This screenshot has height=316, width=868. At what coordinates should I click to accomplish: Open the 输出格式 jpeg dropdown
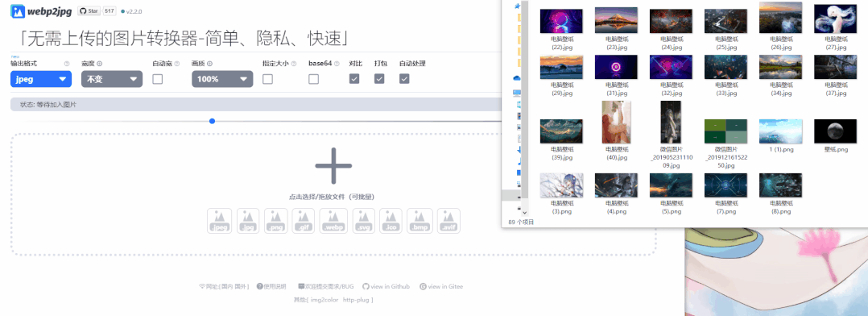point(41,79)
